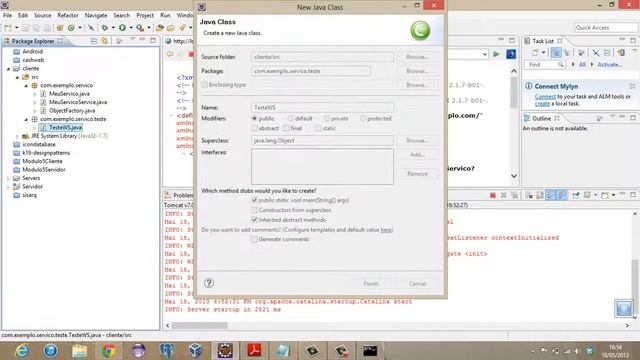Collapse the src folder node
Viewport: 640px width, 360px height.
coord(17,77)
